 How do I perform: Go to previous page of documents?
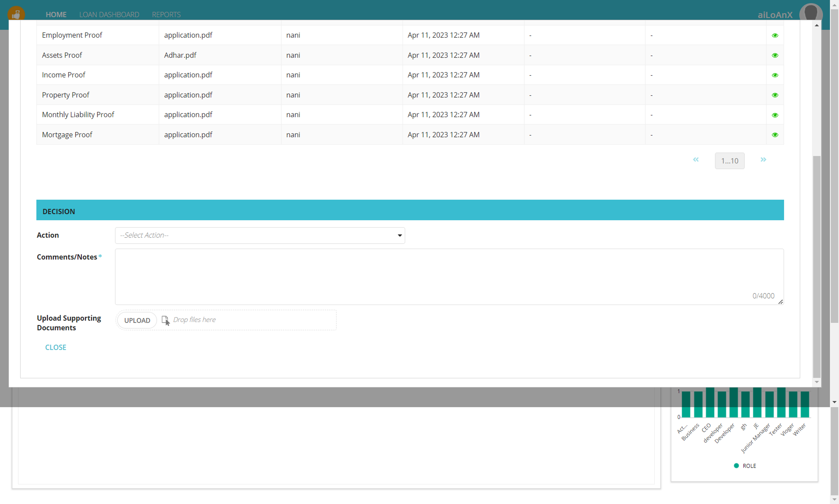tap(696, 160)
